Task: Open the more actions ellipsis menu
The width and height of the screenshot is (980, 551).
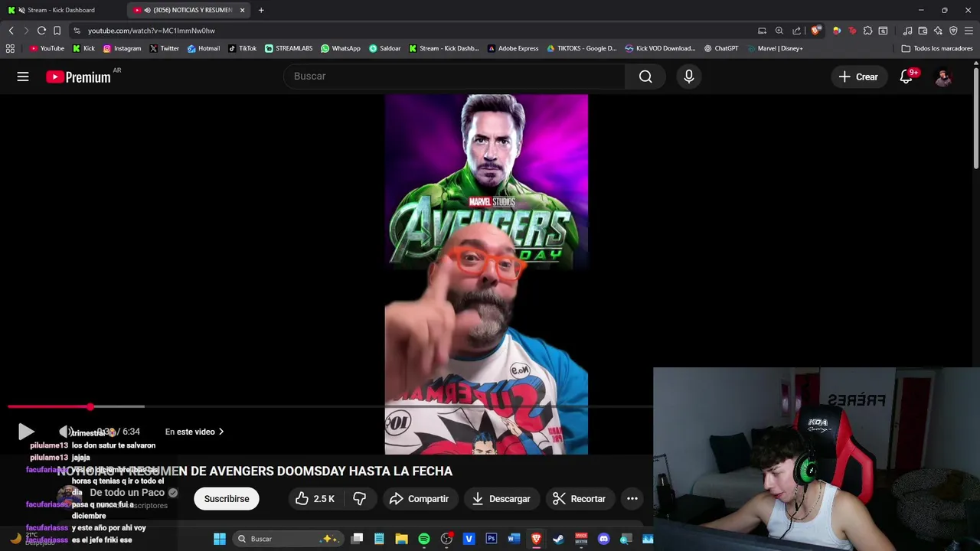Action: [x=632, y=499]
